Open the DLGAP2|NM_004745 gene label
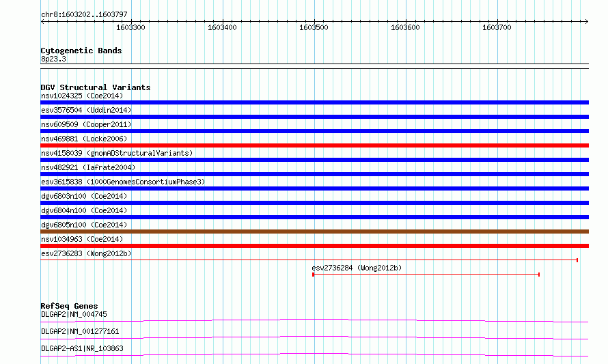608x364 pixels. [x=74, y=314]
